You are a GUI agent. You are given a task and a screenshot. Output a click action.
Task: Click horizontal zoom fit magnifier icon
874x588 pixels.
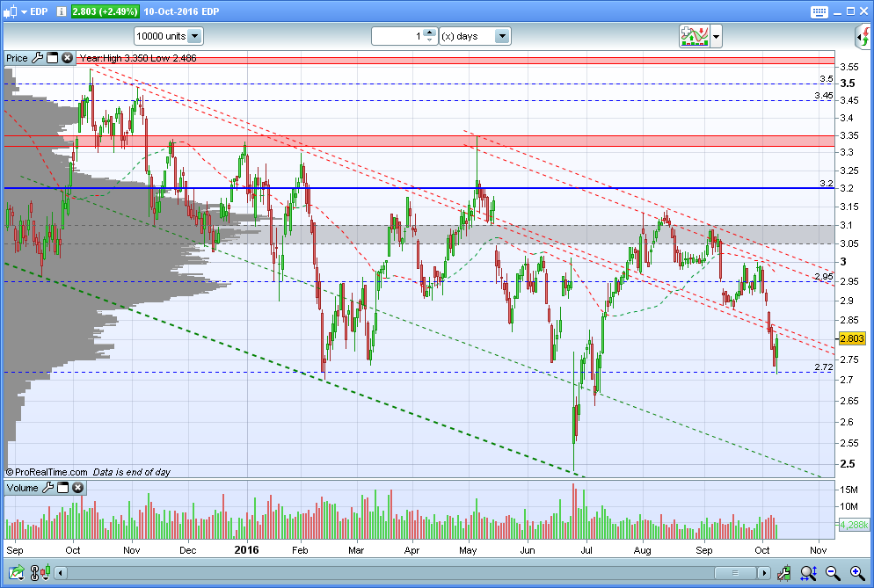(x=808, y=572)
